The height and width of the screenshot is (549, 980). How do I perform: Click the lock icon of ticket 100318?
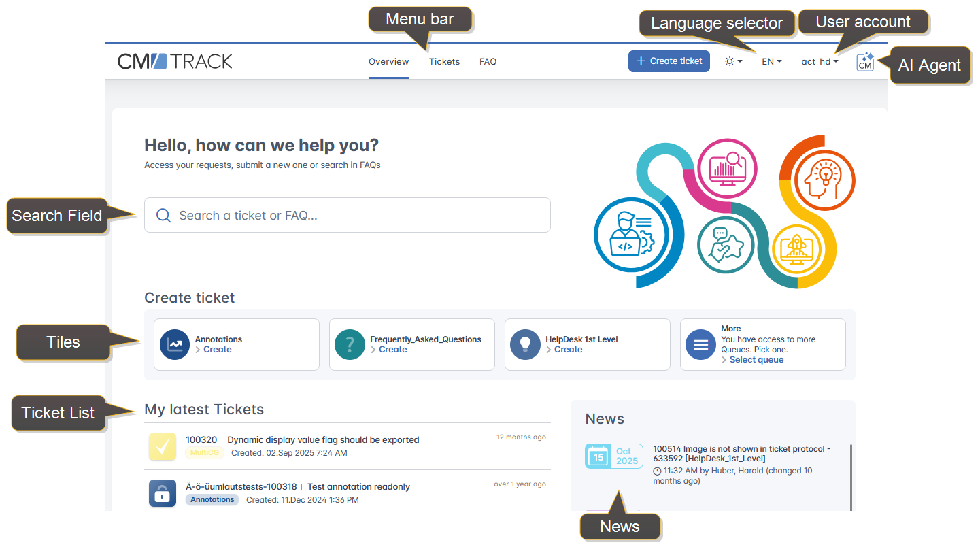(163, 493)
